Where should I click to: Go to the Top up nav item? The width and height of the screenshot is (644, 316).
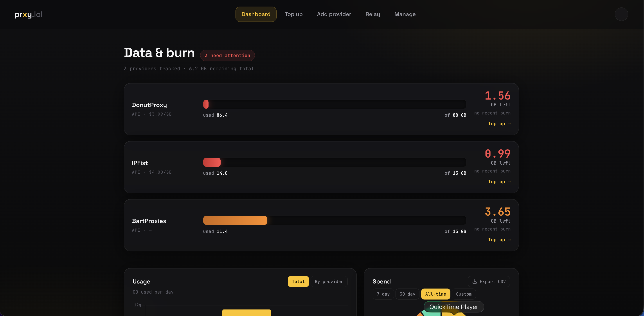coord(293,14)
